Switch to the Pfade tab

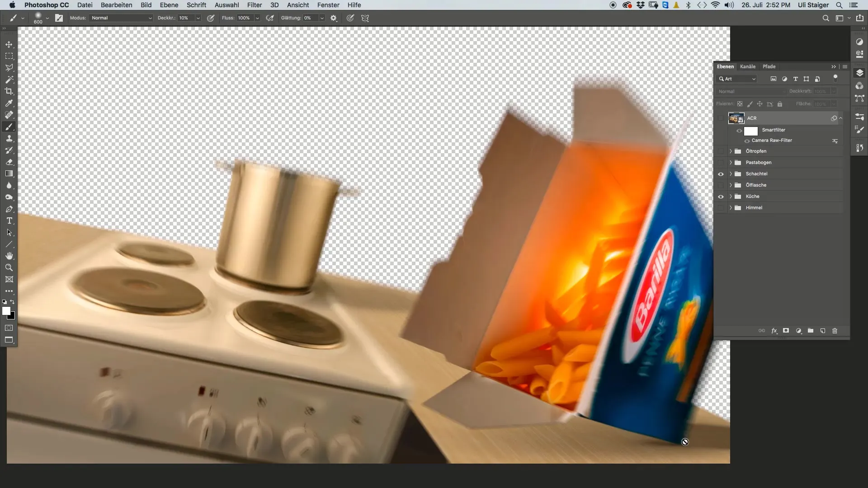click(769, 66)
